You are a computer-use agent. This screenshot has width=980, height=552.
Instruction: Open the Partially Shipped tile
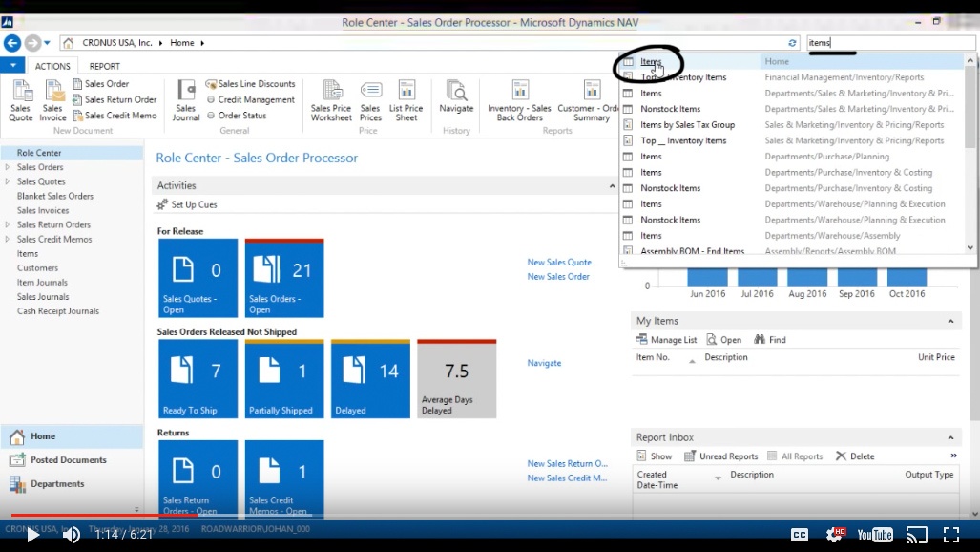click(284, 378)
